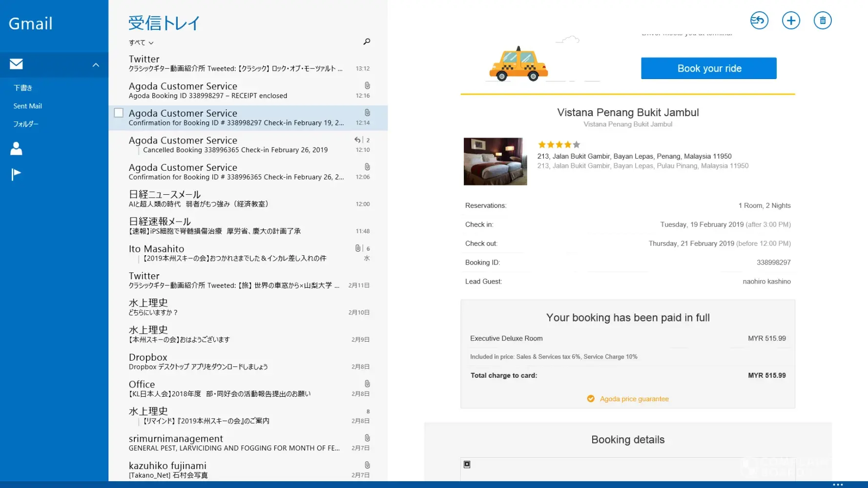Click the mail envelope icon in sidebar
This screenshot has height=488, width=868.
17,64
